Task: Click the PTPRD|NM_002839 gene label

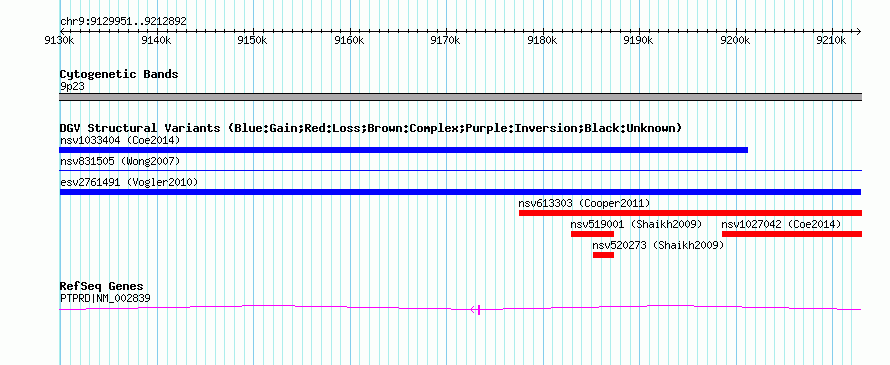Action: pyautogui.click(x=105, y=298)
